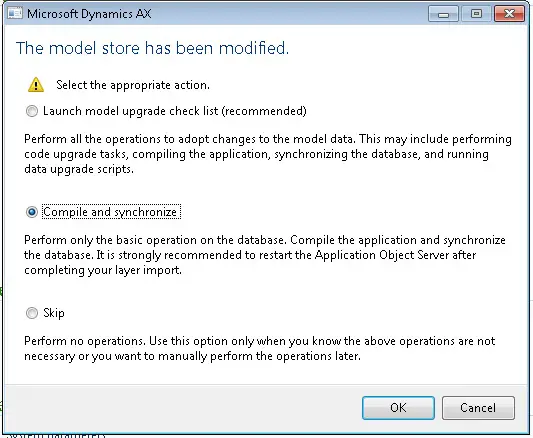Click the 'Perform no operations' description paragraph
533x438 pixels.
click(260, 348)
